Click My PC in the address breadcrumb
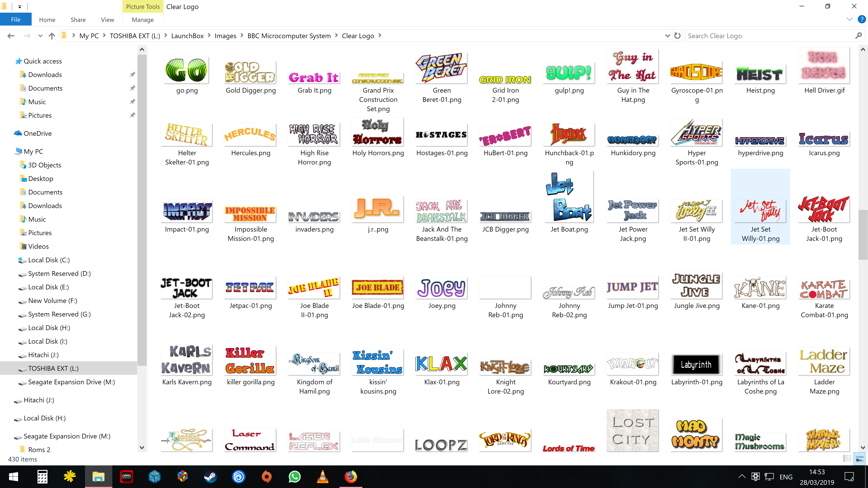Screen dimensions: 868x488 89,36
